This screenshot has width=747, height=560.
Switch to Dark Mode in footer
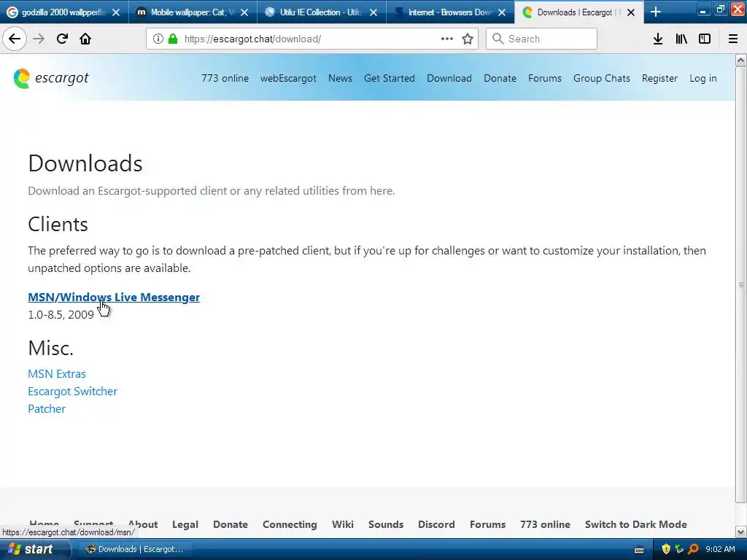click(636, 524)
